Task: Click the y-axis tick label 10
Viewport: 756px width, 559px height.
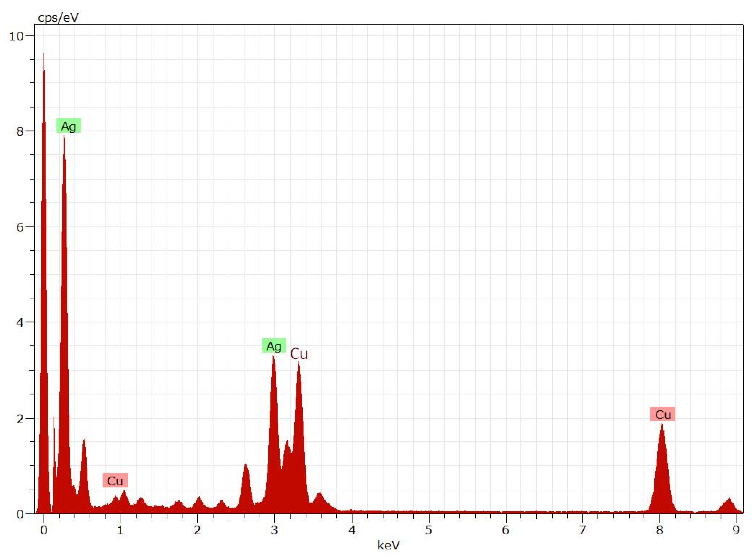Action: [x=16, y=36]
